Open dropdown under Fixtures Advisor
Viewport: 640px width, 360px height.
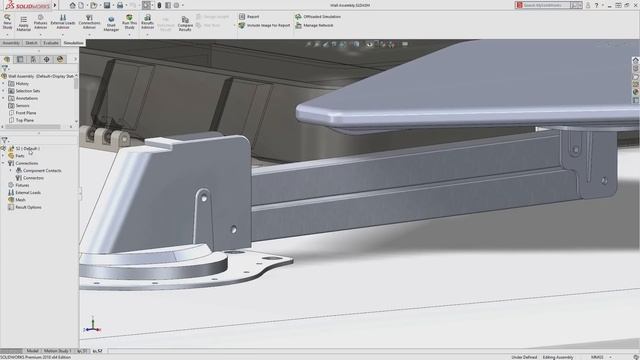(40, 35)
